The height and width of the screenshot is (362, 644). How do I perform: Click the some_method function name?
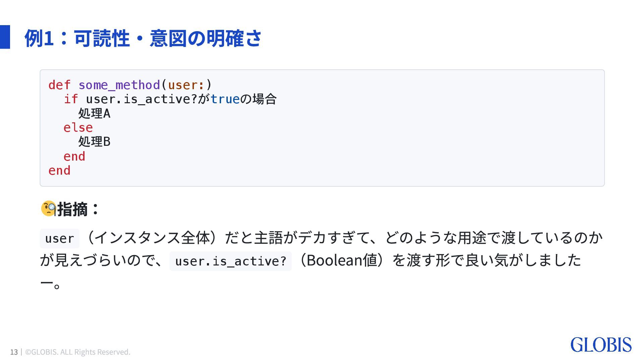tap(119, 85)
